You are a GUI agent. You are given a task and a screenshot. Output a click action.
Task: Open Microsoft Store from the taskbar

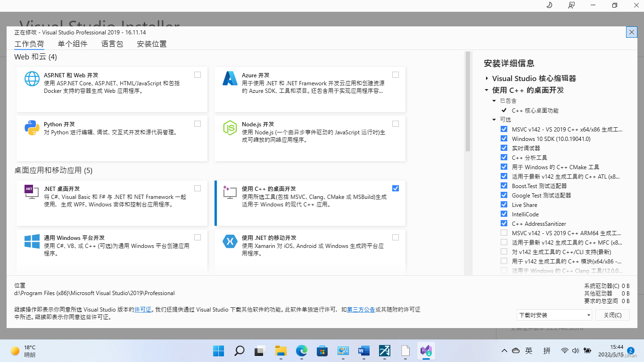coord(322,351)
